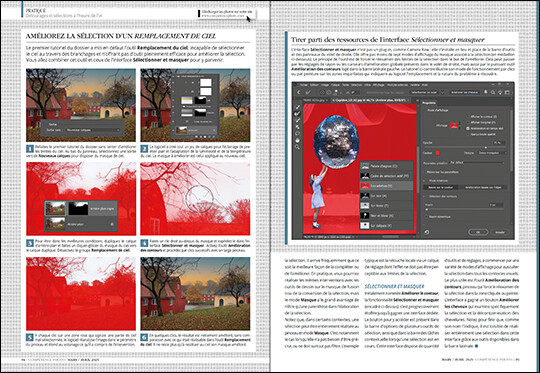Activate the Zoom magnifier tool
The width and height of the screenshot is (540, 373).
298,147
